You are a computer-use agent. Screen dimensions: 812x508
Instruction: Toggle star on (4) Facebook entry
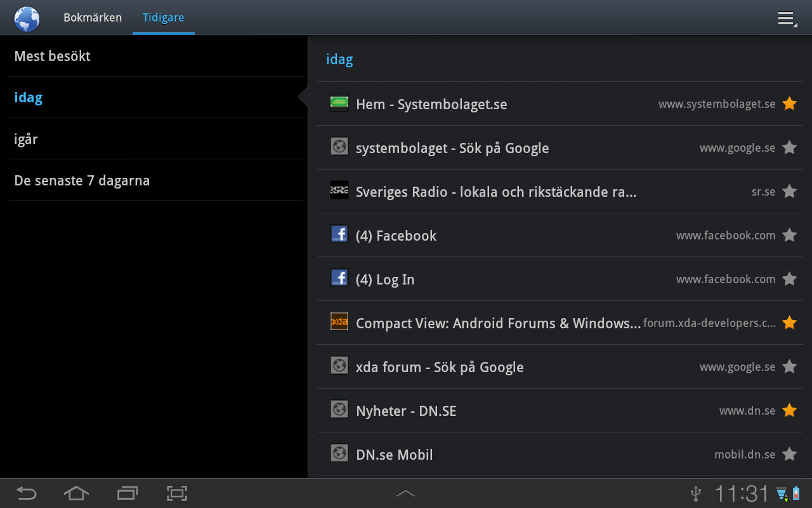[x=789, y=235]
